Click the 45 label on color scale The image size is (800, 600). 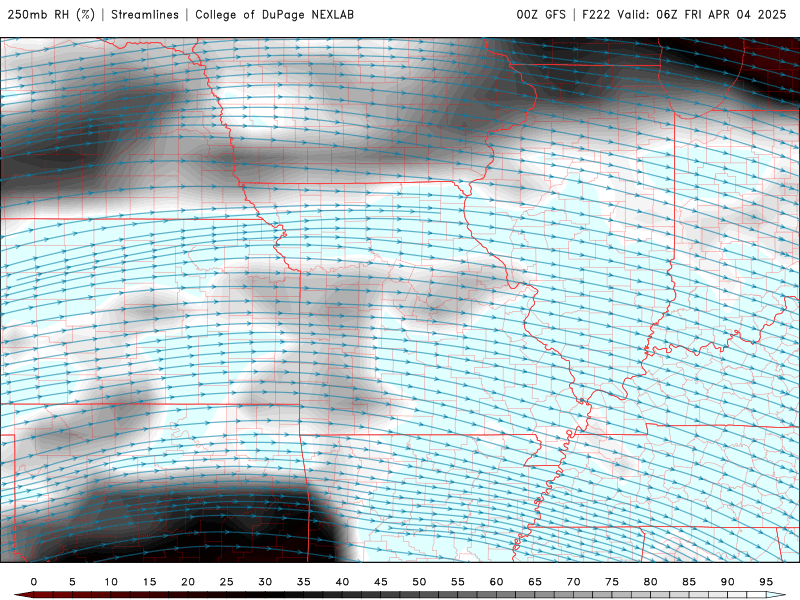(x=381, y=582)
